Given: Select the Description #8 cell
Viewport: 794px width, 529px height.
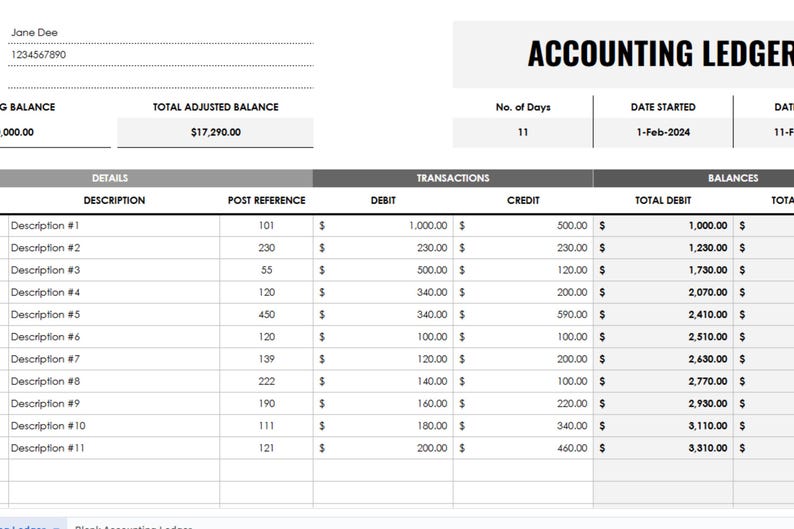Looking at the screenshot, I should pyautogui.click(x=114, y=382).
